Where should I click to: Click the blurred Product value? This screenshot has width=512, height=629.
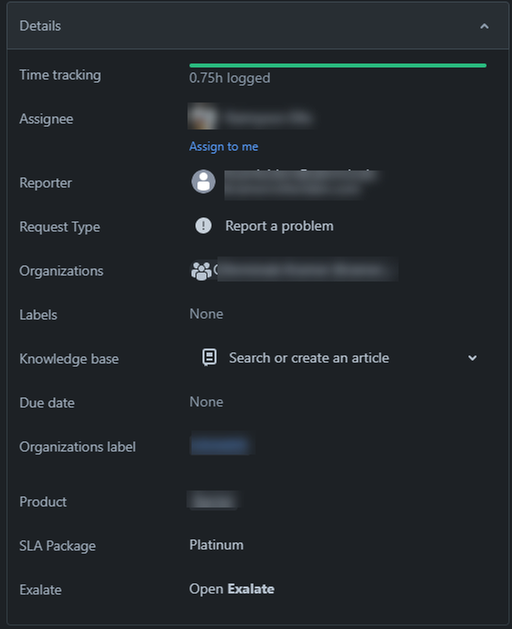pyautogui.click(x=213, y=501)
